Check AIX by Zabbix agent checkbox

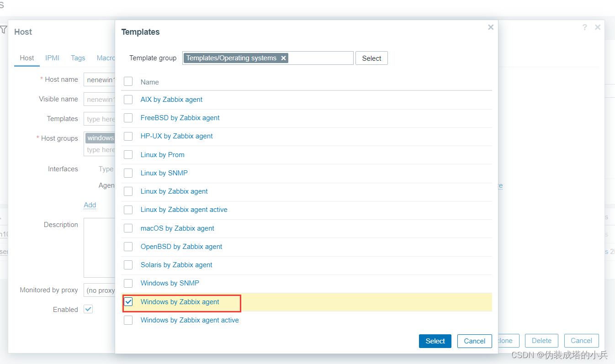[128, 100]
